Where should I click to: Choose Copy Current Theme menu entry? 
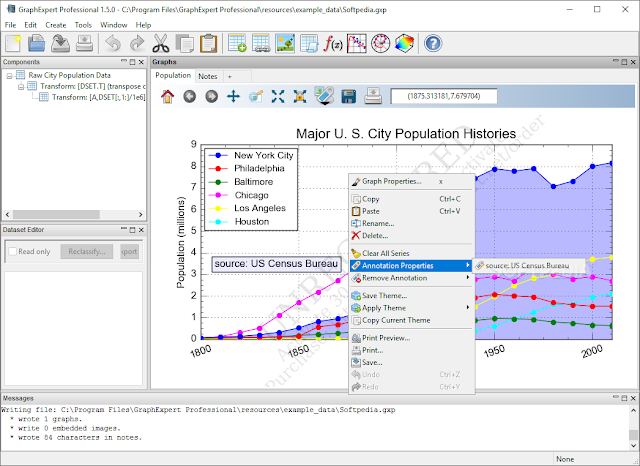pyautogui.click(x=411, y=320)
